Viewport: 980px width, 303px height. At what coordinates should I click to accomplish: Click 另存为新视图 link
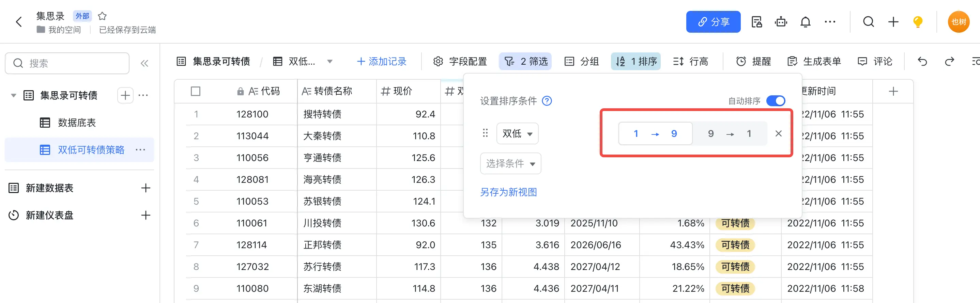pyautogui.click(x=508, y=192)
